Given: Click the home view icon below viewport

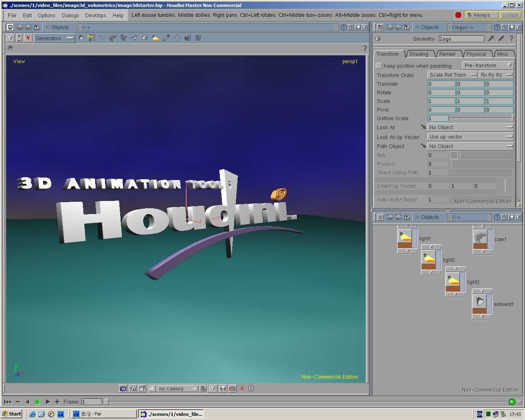Looking at the screenshot, I should pyautogui.click(x=132, y=388).
